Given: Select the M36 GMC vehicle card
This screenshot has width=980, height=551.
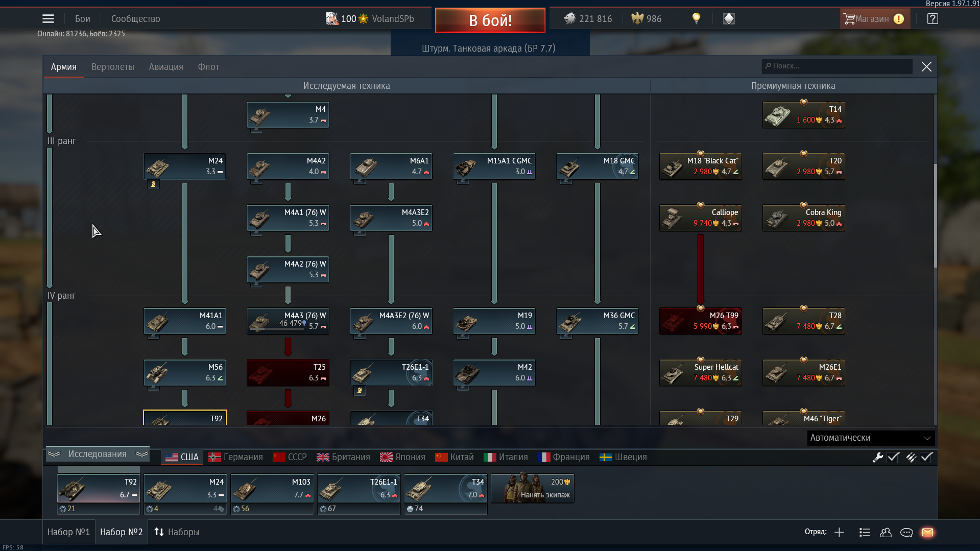Looking at the screenshot, I should 597,321.
